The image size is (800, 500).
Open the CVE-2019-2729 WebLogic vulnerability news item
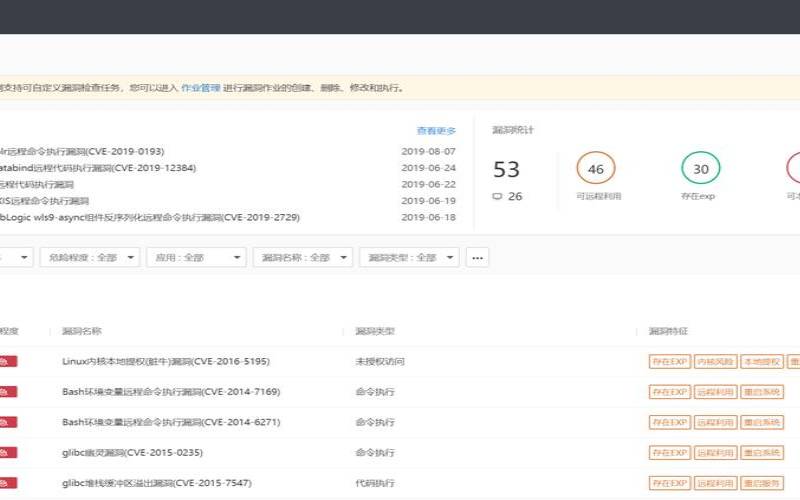pos(150,217)
